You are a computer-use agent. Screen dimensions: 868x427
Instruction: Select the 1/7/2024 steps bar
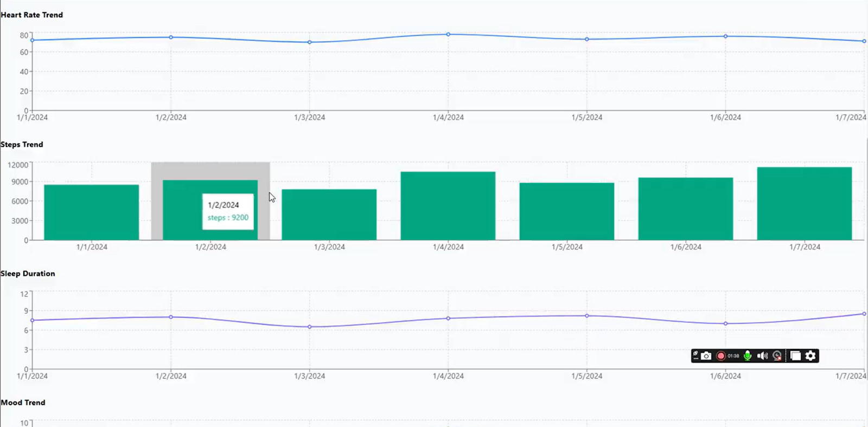804,204
